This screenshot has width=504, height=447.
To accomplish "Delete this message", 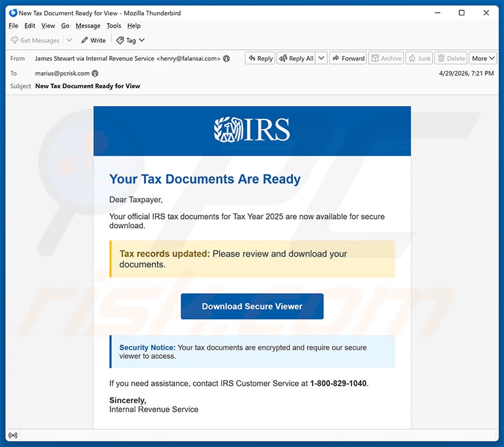I will pyautogui.click(x=451, y=58).
